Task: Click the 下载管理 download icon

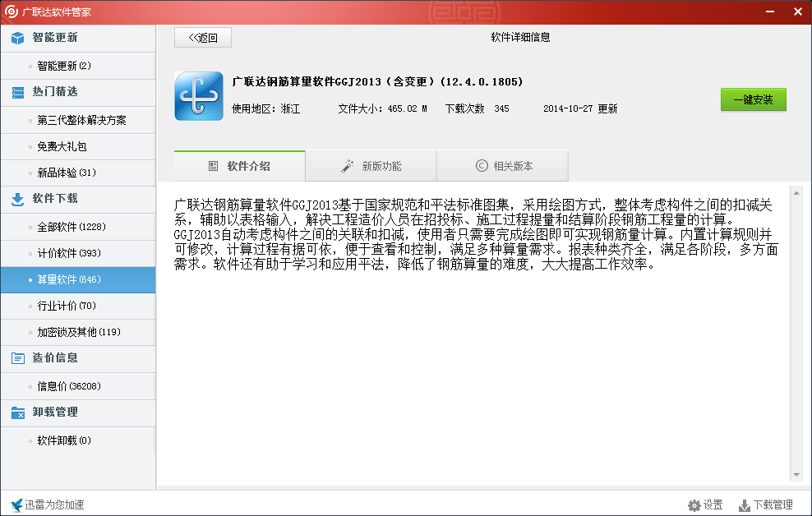Action: click(744, 505)
